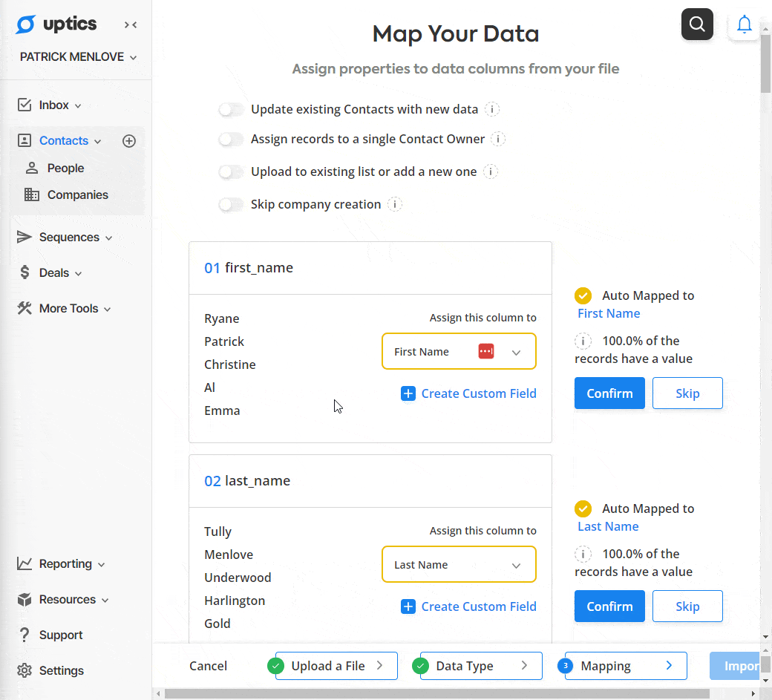Image resolution: width=772 pixels, height=700 pixels.
Task: Click the More Tools wrench icon
Action: tap(24, 308)
